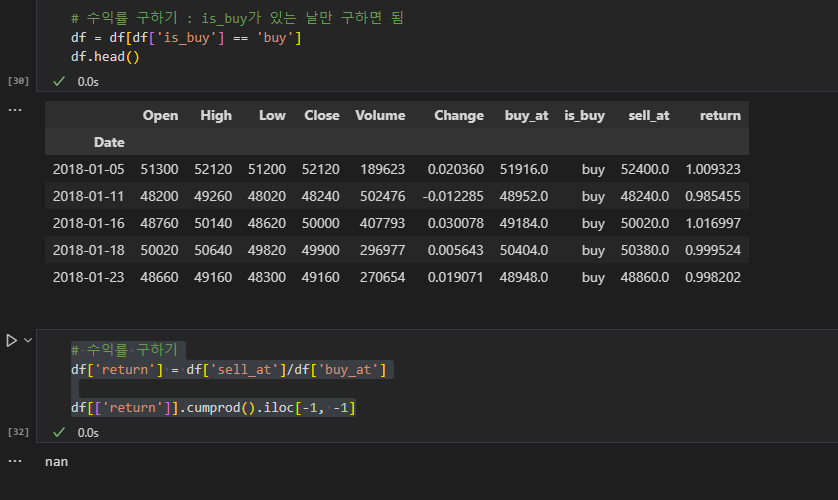Click Close value 49160

[320, 277]
